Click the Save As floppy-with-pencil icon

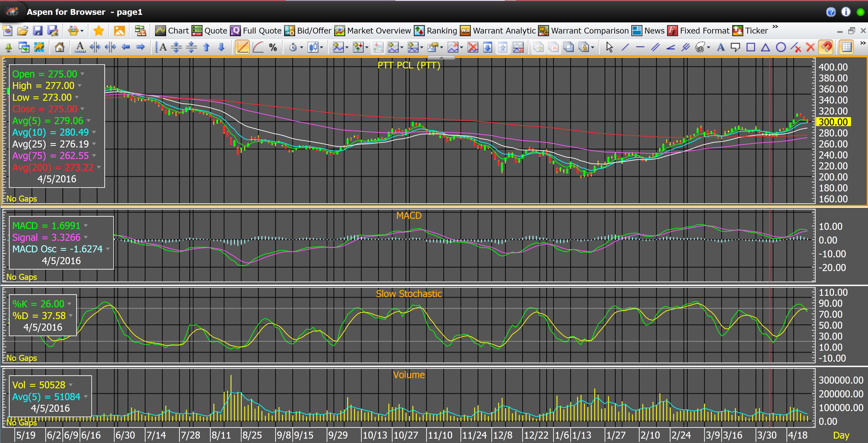53,31
